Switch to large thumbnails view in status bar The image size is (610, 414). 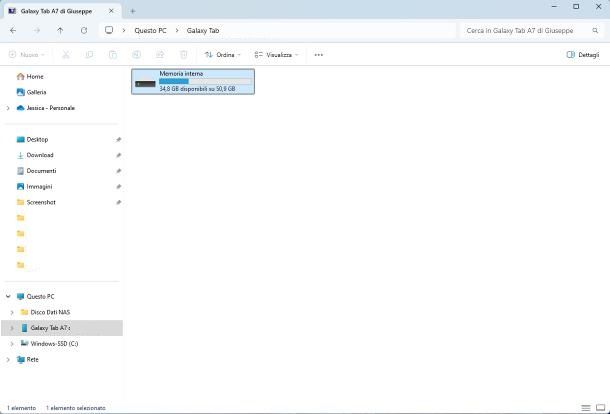(599, 408)
